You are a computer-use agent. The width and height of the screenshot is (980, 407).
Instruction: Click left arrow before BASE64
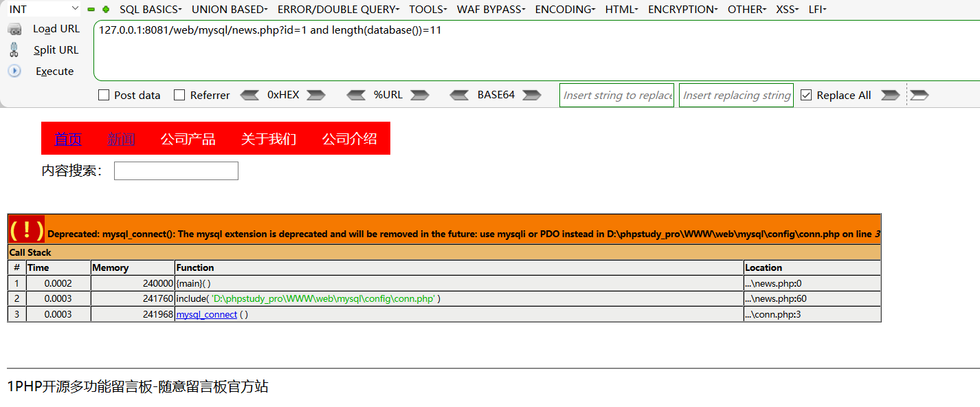[x=459, y=96]
